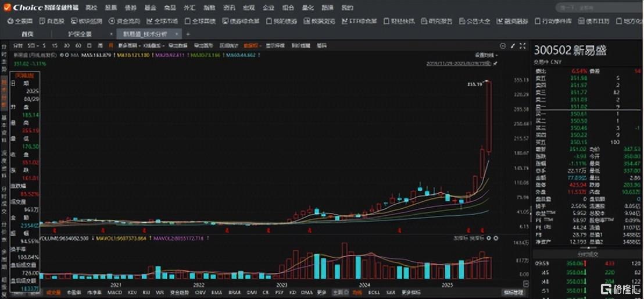This screenshot has width=644, height=299.
Task: Open the 公告大全 toolbar shortcut
Action: click(x=474, y=21)
